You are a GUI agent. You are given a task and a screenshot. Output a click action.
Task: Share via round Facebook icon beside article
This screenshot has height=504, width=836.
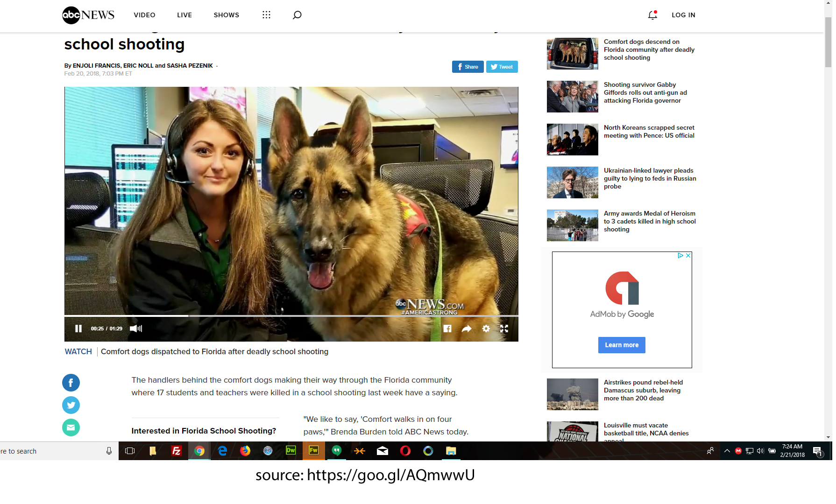(71, 383)
